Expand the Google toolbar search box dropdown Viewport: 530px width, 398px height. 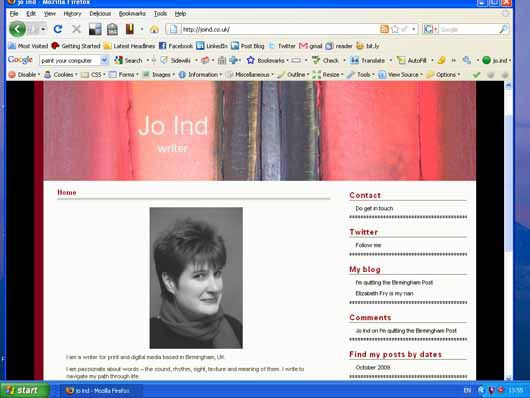tap(104, 60)
